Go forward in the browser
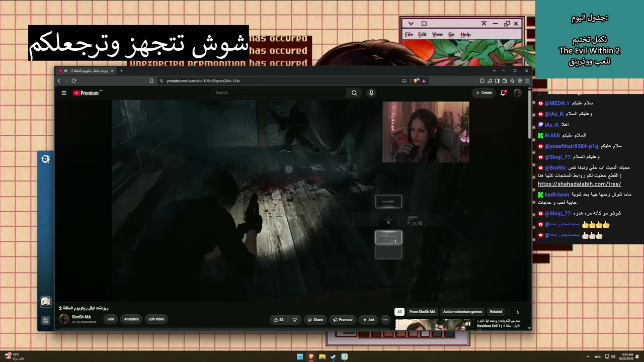This screenshot has height=362, width=644. [x=66, y=80]
